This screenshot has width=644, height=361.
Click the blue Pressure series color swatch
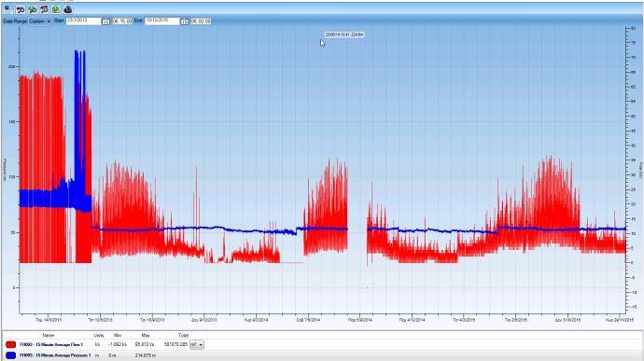pos(10,355)
